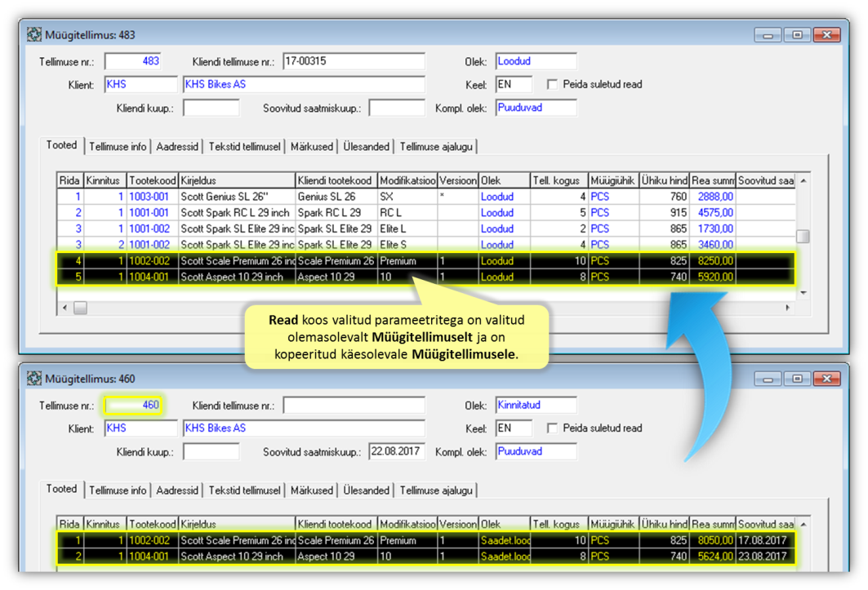
Task: Select Tekstid tellimusel tab in order 460
Action: [x=244, y=490]
